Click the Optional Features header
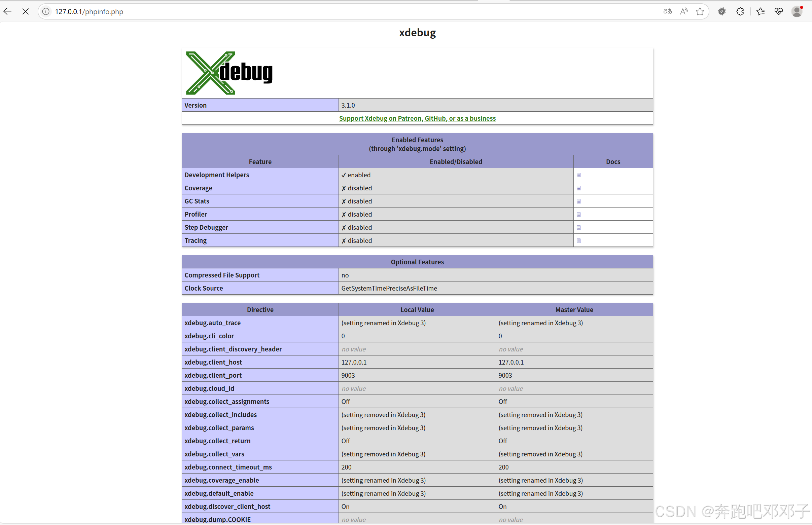This screenshot has height=525, width=812. coord(417,262)
